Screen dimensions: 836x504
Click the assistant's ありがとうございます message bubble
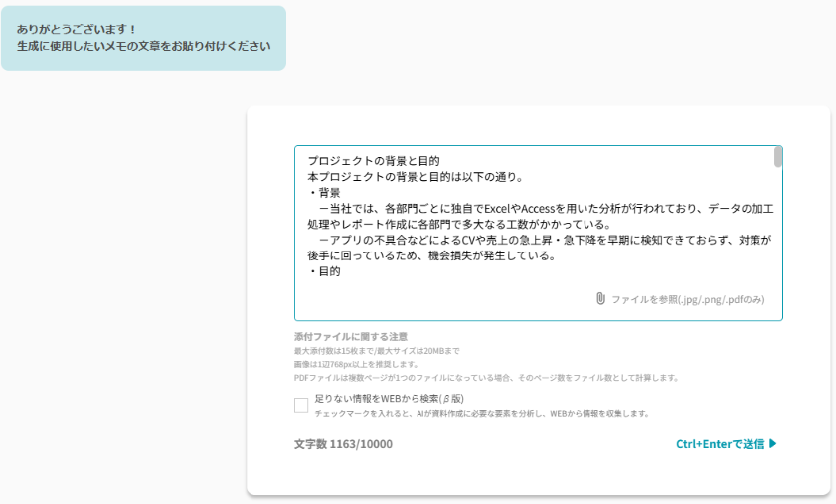click(143, 38)
